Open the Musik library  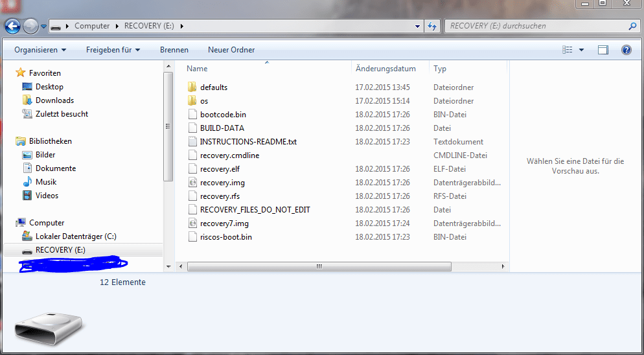46,181
